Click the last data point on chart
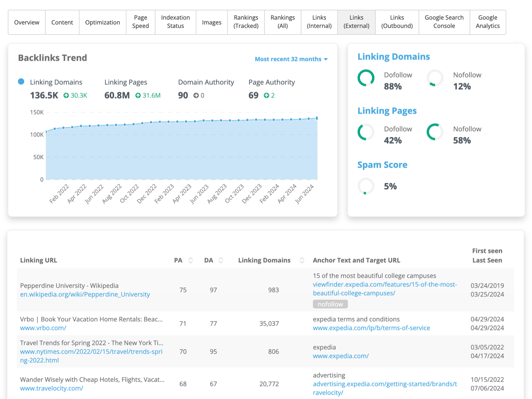532x399 pixels. coord(317,118)
